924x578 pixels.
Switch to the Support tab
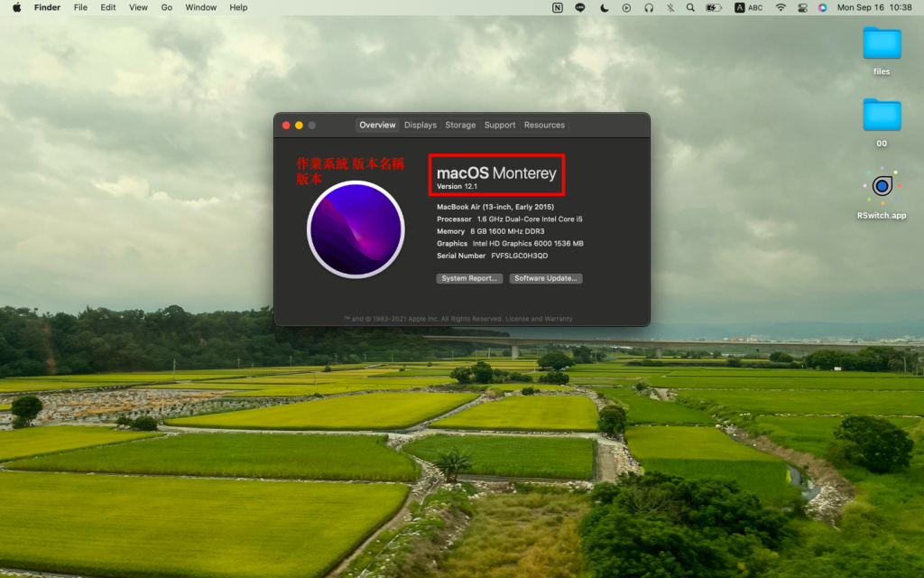[500, 125]
